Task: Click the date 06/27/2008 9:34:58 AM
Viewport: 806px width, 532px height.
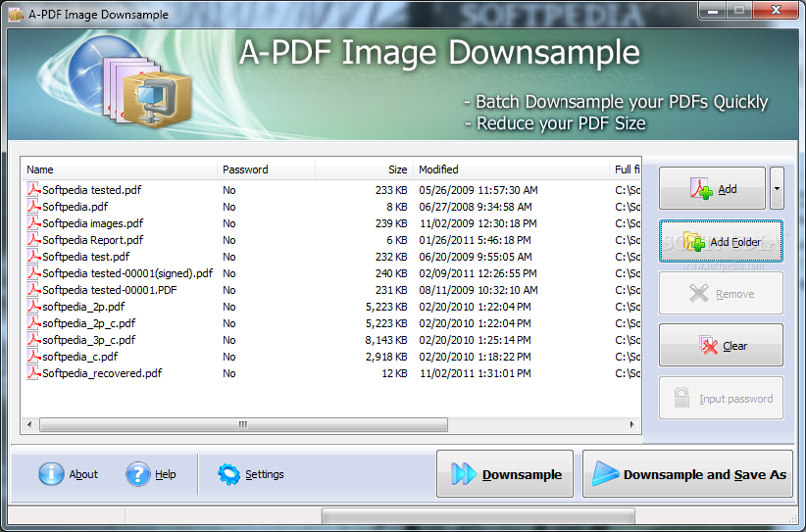Action: 476,207
